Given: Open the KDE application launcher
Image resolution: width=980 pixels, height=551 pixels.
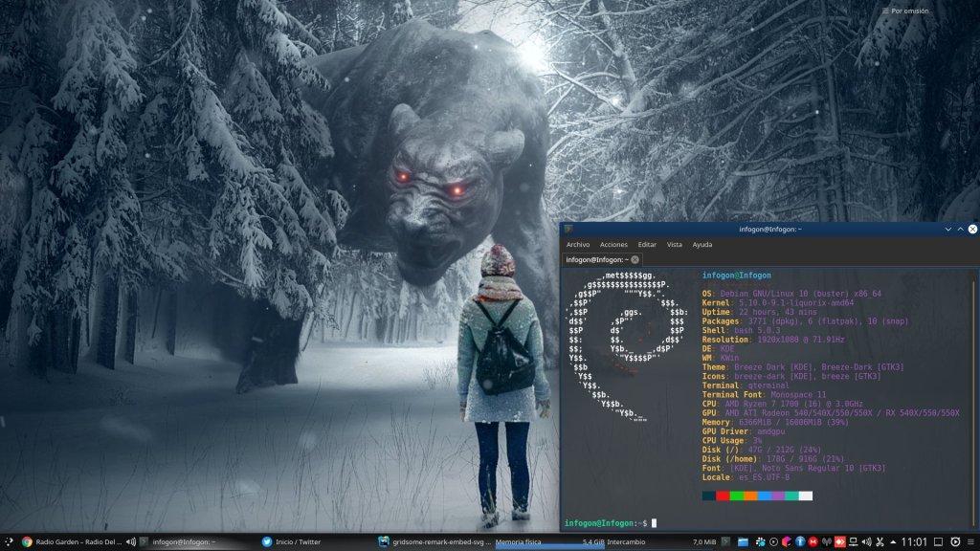Looking at the screenshot, I should pos(9,541).
